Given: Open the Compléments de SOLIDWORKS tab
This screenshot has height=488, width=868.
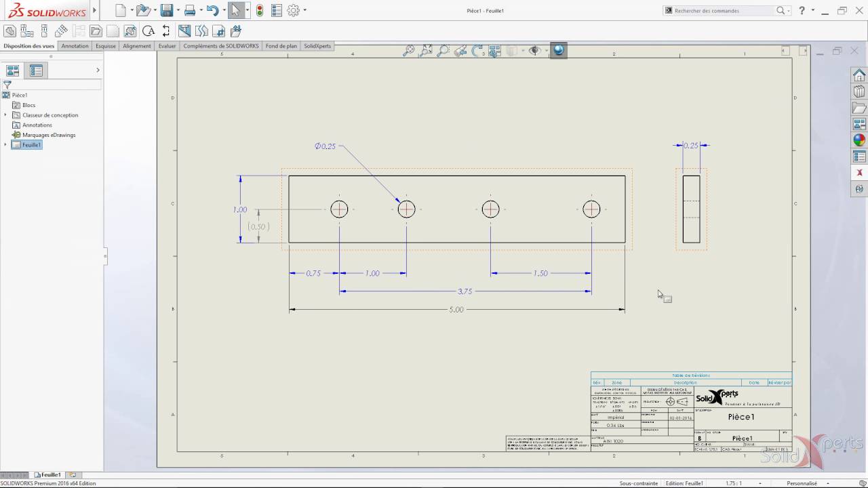Looking at the screenshot, I should point(221,46).
